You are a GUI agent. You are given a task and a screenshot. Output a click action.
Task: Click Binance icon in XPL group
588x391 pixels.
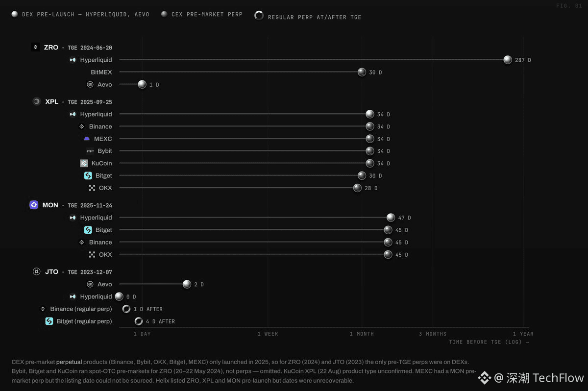82,126
